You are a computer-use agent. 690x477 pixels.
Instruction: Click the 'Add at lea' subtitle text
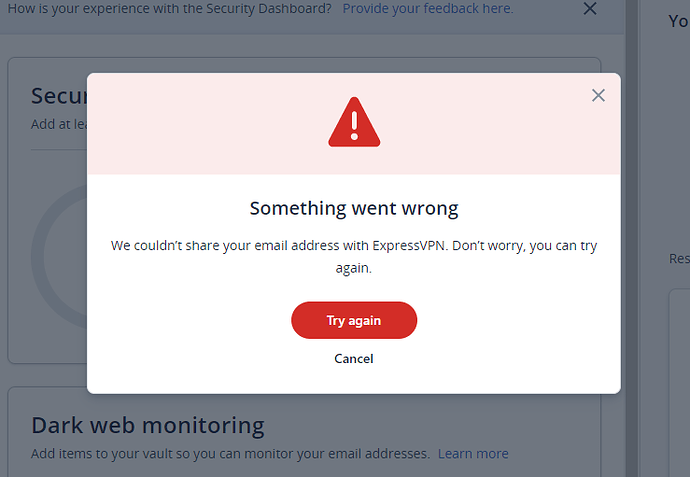click(x=59, y=125)
